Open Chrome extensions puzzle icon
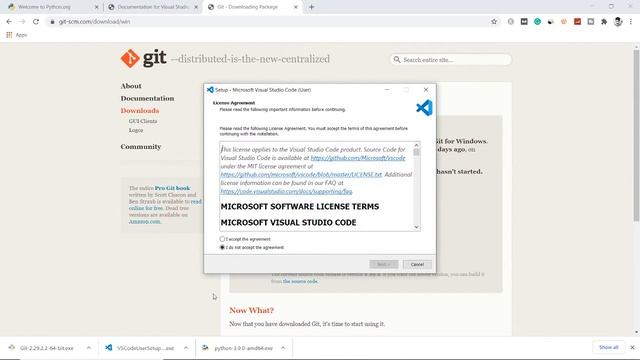 click(x=604, y=22)
